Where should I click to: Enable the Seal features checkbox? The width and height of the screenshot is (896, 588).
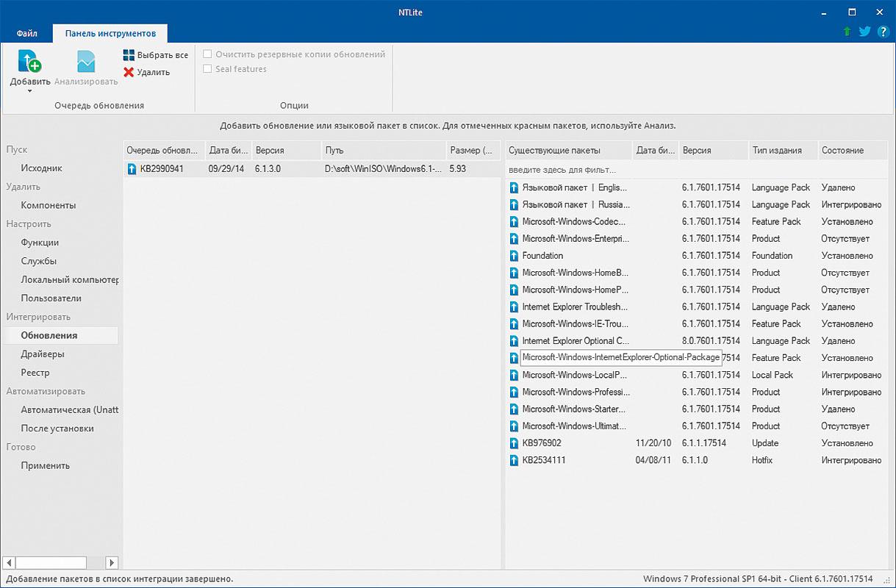tap(208, 69)
